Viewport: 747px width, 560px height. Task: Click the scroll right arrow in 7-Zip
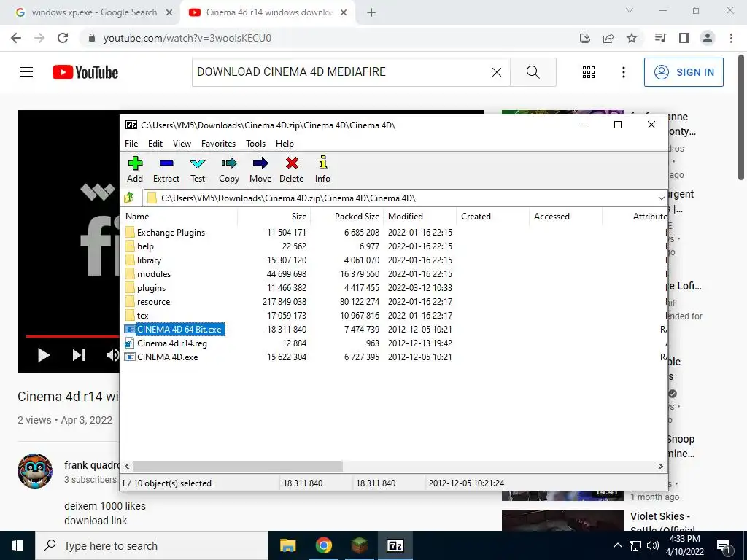(660, 466)
